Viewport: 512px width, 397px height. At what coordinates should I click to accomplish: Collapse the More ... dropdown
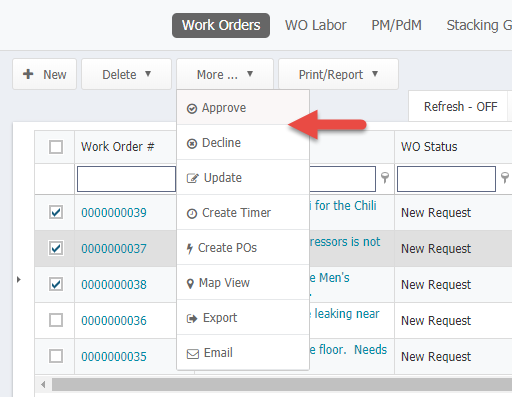click(225, 74)
